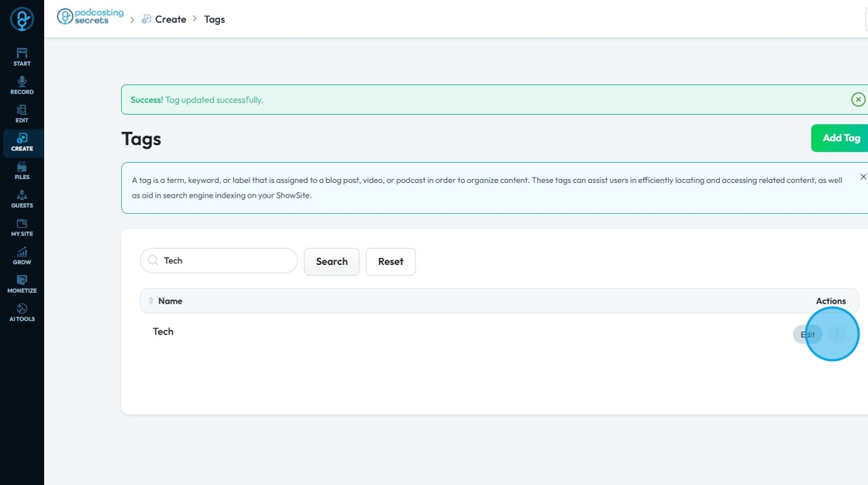The width and height of the screenshot is (868, 485).
Task: Click the 'Tag updated successfully' message text
Action: (x=214, y=100)
